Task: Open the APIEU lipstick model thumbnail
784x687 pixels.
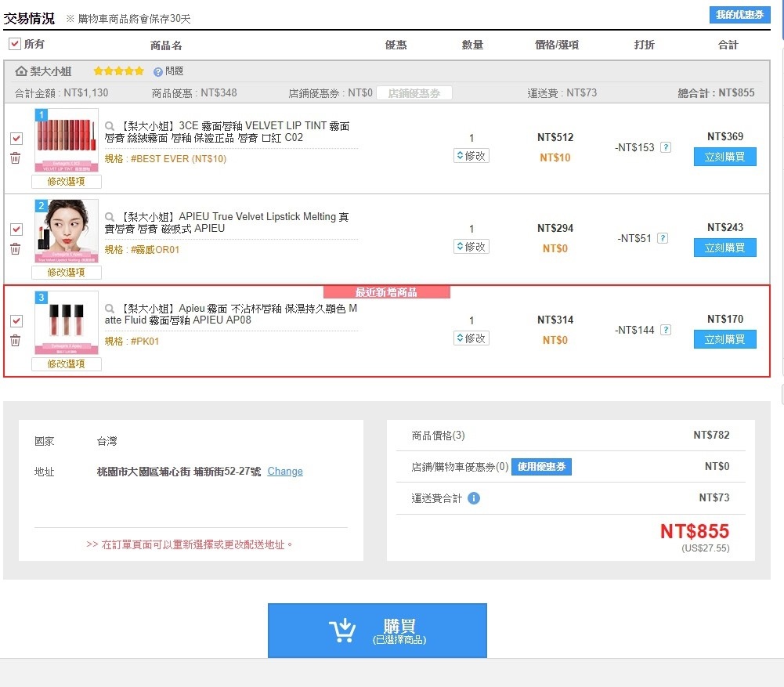Action: tap(67, 232)
